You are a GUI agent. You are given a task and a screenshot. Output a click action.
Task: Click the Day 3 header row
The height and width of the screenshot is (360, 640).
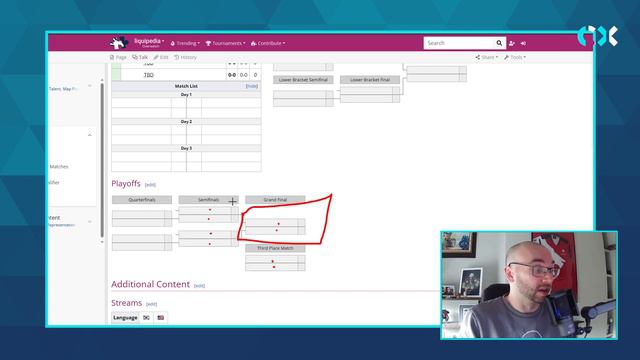coord(186,148)
